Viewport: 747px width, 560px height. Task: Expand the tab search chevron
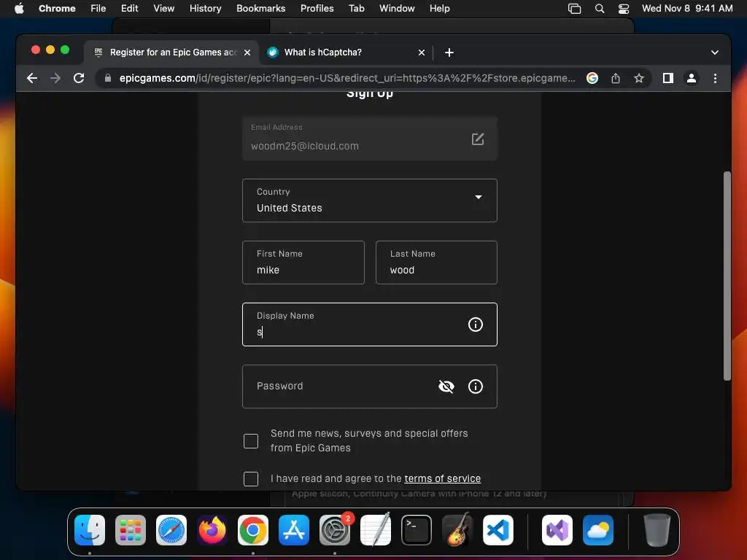(x=715, y=52)
